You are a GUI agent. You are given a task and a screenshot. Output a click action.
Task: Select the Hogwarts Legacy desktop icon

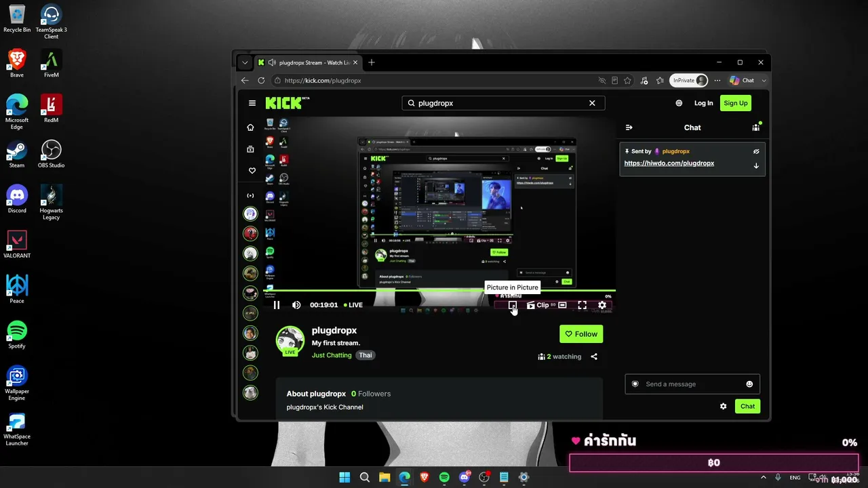51,202
